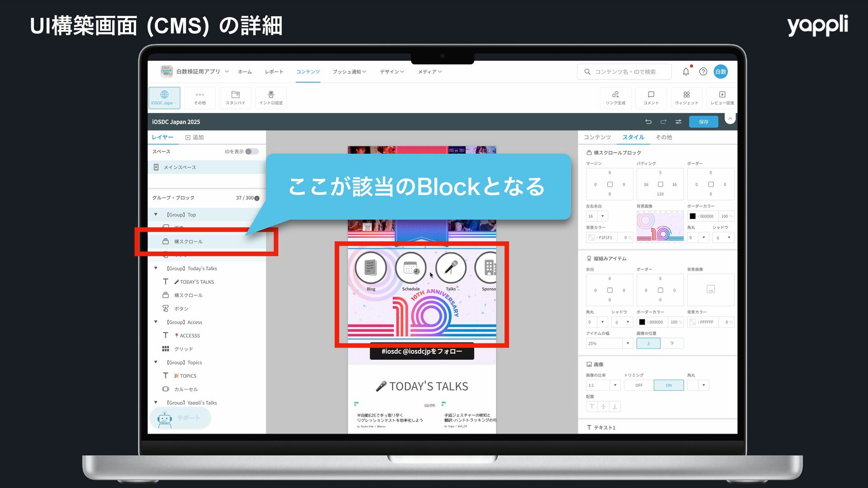This screenshot has width=868, height=488.
Task: Open the プッシュ通知 menu
Action: pyautogui.click(x=349, y=72)
